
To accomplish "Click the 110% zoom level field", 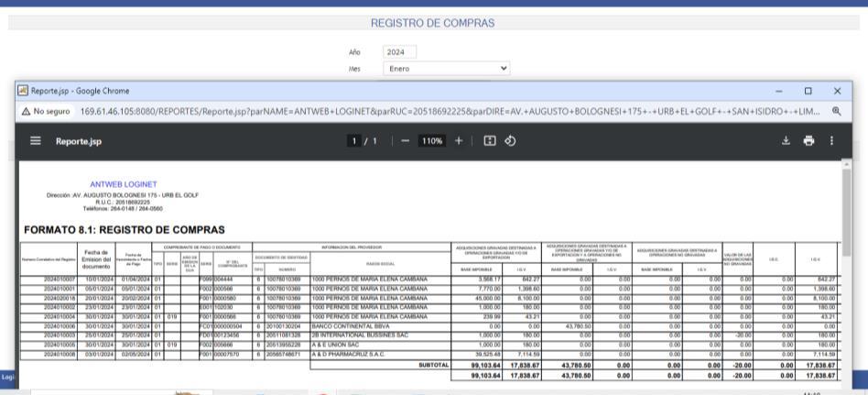I will tap(432, 141).
